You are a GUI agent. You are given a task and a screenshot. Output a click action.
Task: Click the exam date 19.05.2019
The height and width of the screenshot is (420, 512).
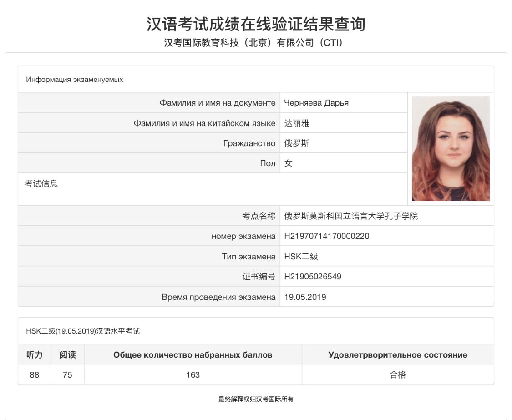pos(305,297)
